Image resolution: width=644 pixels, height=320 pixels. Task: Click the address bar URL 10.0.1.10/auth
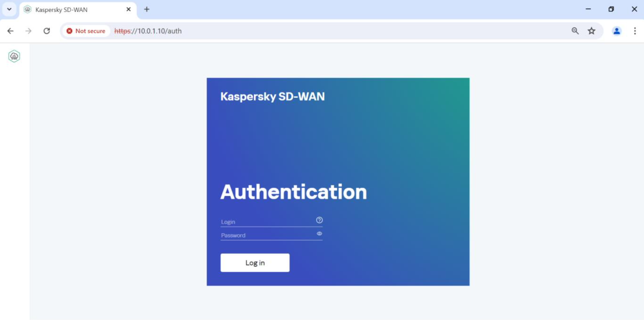tap(148, 31)
